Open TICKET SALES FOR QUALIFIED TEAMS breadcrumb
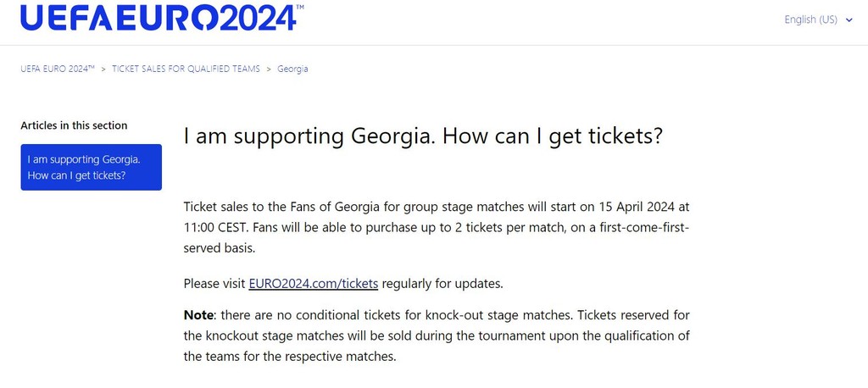 pos(186,69)
